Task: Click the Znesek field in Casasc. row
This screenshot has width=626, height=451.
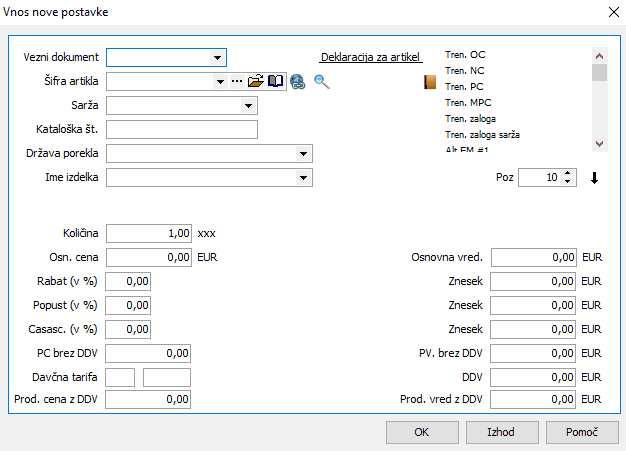Action: click(x=533, y=329)
